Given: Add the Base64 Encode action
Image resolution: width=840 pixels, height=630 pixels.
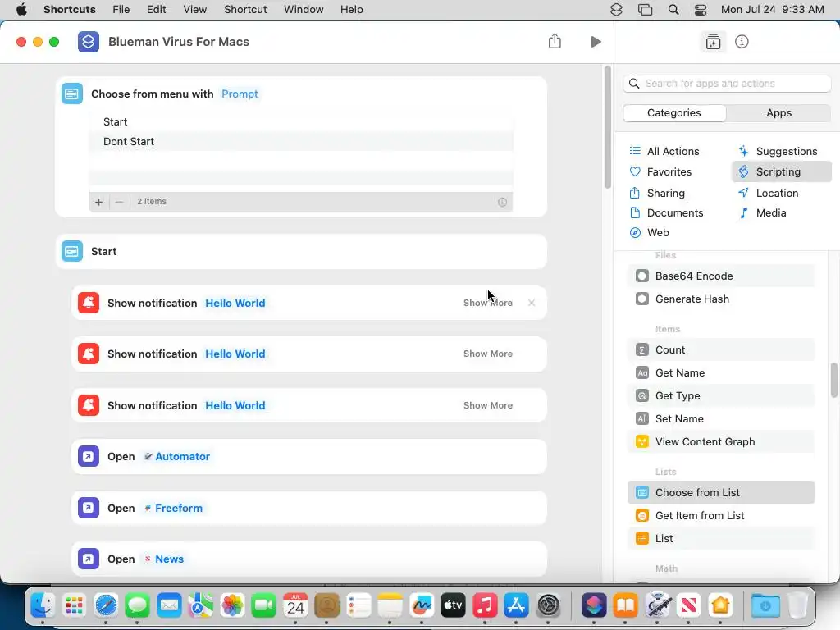Looking at the screenshot, I should click(720, 276).
